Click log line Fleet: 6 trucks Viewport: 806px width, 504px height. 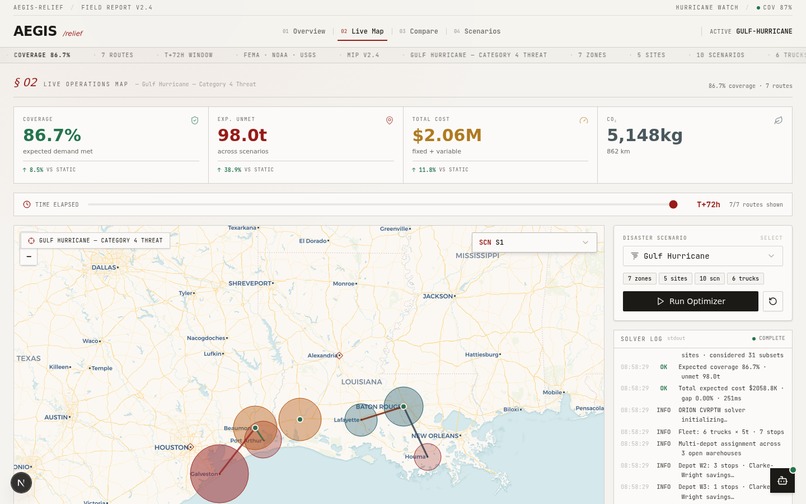703,432
